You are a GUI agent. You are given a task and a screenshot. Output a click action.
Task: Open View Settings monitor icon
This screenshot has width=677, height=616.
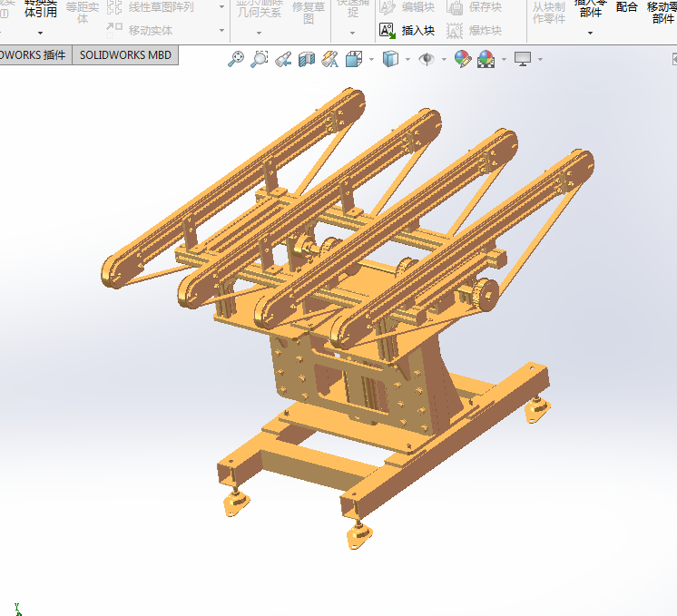pyautogui.click(x=523, y=59)
